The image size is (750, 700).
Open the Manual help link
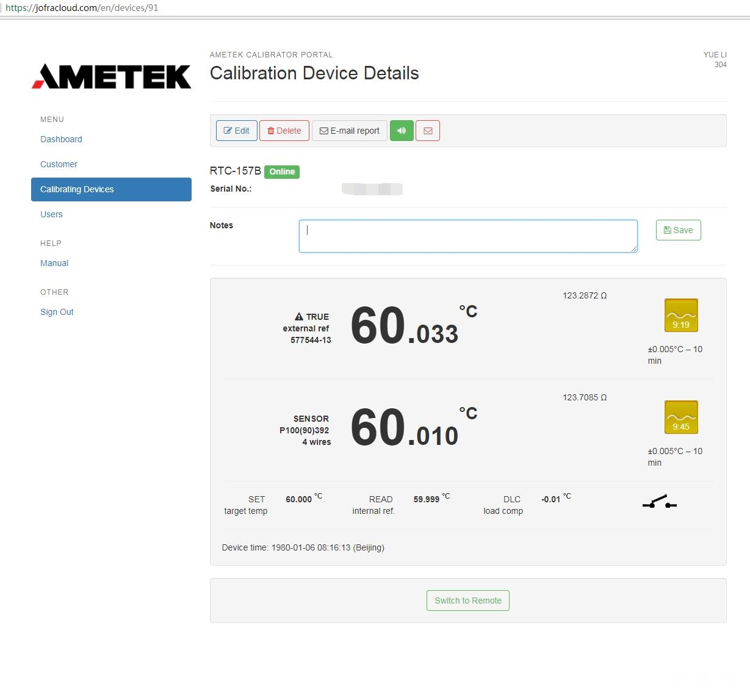click(54, 263)
